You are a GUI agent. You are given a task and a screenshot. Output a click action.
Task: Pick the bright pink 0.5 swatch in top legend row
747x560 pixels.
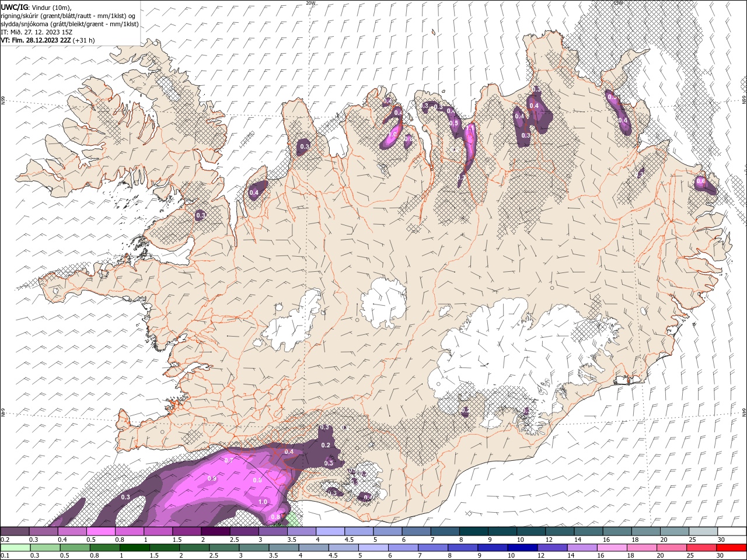click(x=100, y=531)
